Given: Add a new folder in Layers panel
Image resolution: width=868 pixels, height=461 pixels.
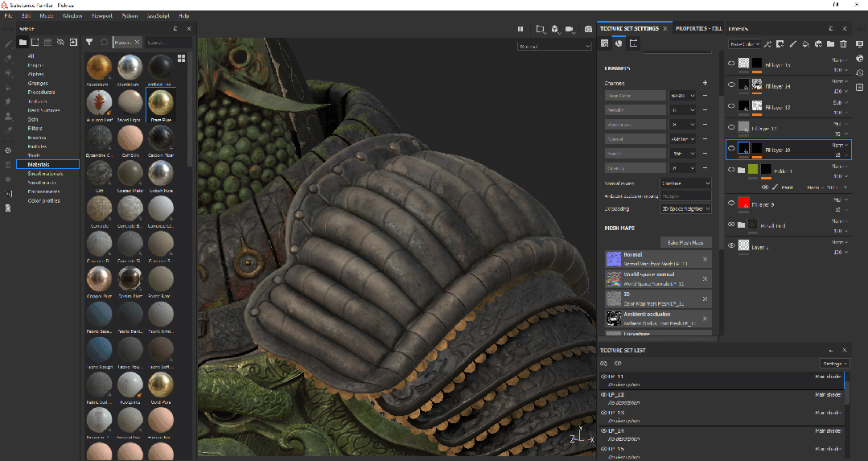Looking at the screenshot, I should coord(830,43).
